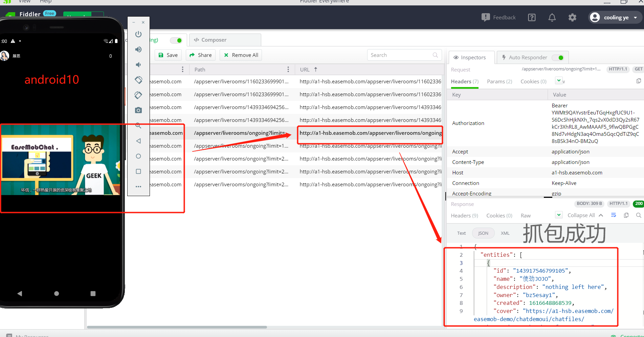Open Fiddler settings gear icon
This screenshot has width=644, height=337.
[572, 18]
